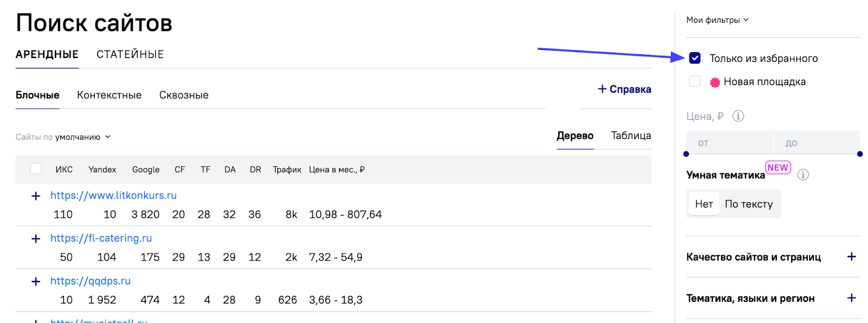Click the price 'от' input field
The width and height of the screenshot is (868, 323).
(x=729, y=143)
